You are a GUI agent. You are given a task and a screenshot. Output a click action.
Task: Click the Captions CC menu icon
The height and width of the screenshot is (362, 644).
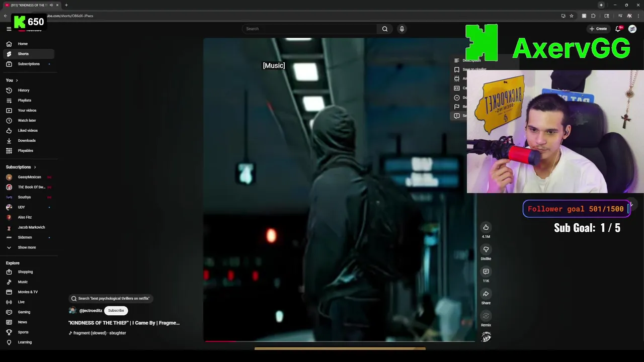pos(457,88)
